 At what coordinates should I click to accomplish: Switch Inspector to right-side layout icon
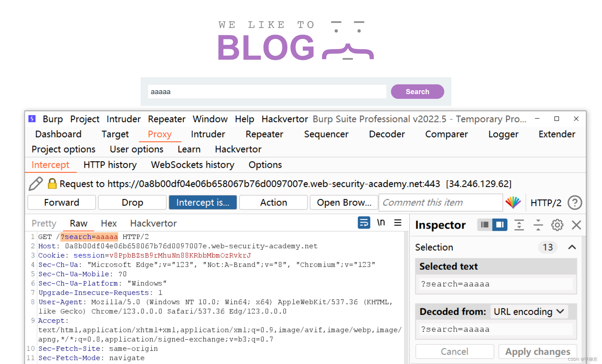click(500, 225)
